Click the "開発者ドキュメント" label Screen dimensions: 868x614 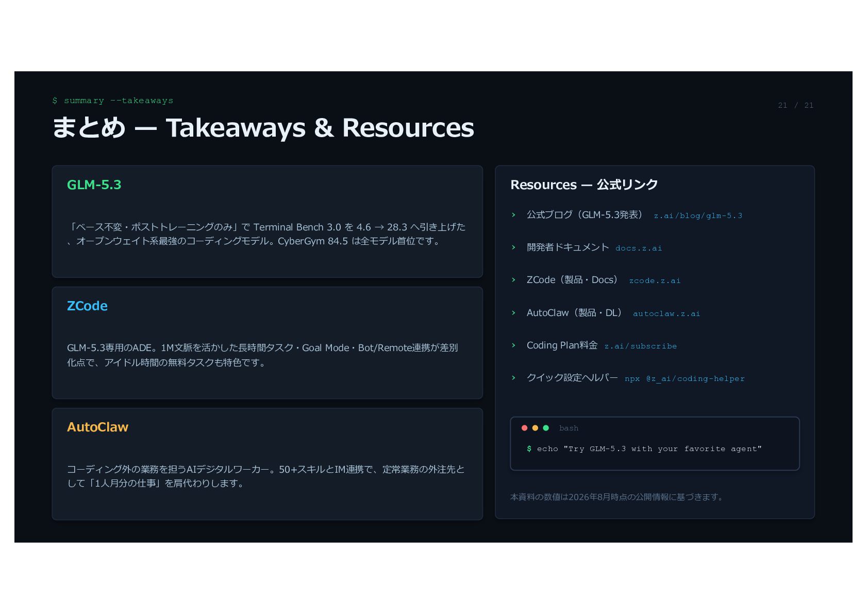[567, 247]
